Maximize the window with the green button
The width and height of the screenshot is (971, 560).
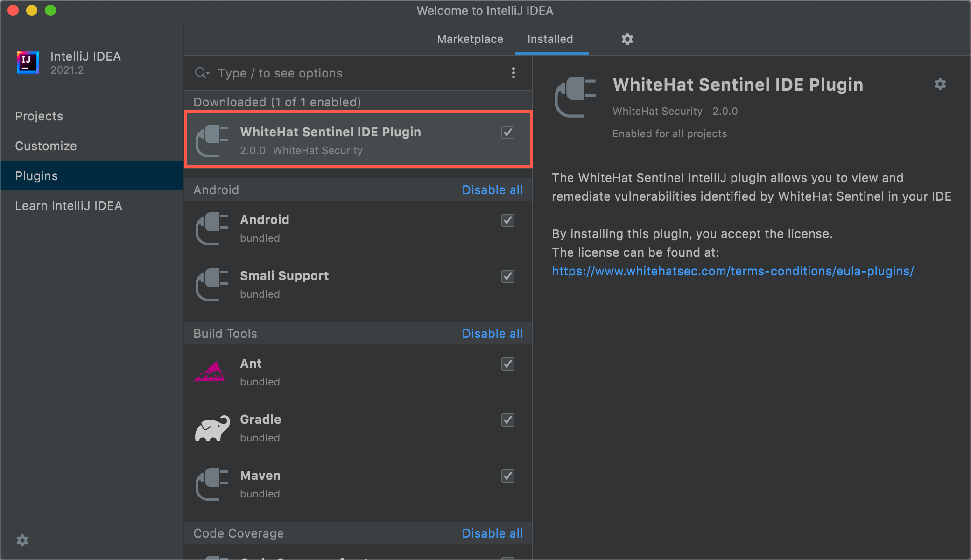click(x=50, y=10)
